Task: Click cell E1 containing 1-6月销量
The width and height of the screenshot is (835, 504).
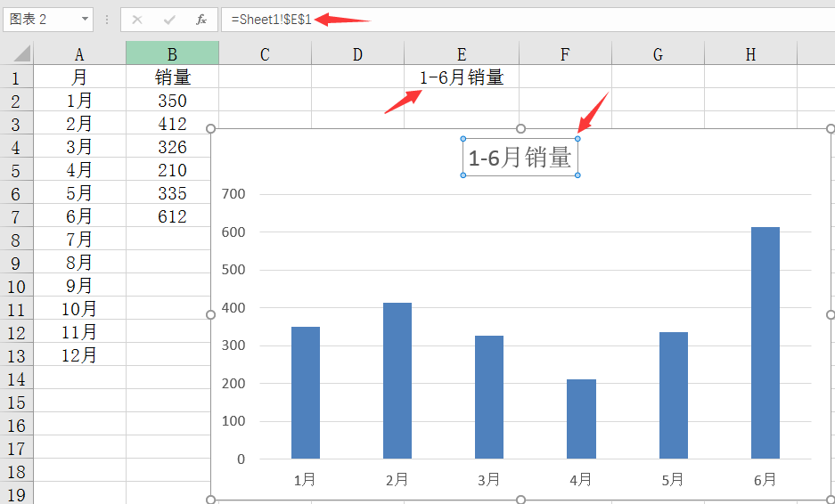Action: (x=462, y=77)
